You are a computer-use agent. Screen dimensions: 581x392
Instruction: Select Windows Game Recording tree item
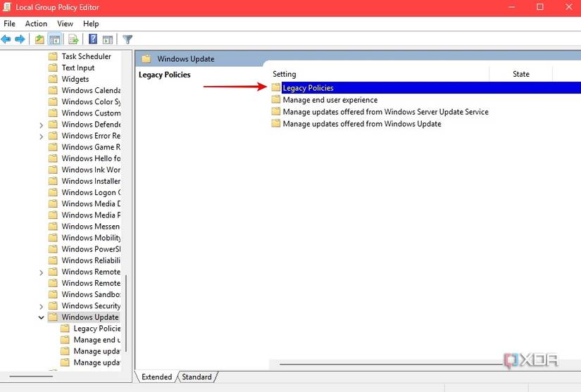coord(91,147)
